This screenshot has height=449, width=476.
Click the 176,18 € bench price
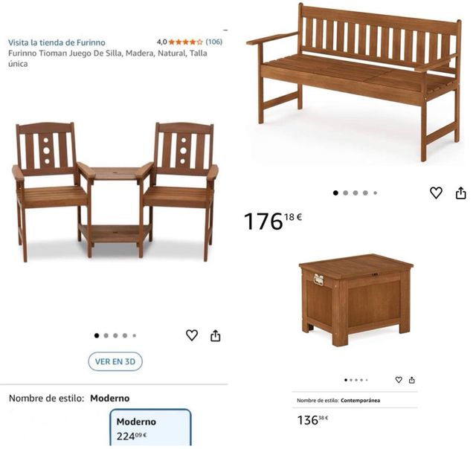click(x=273, y=221)
